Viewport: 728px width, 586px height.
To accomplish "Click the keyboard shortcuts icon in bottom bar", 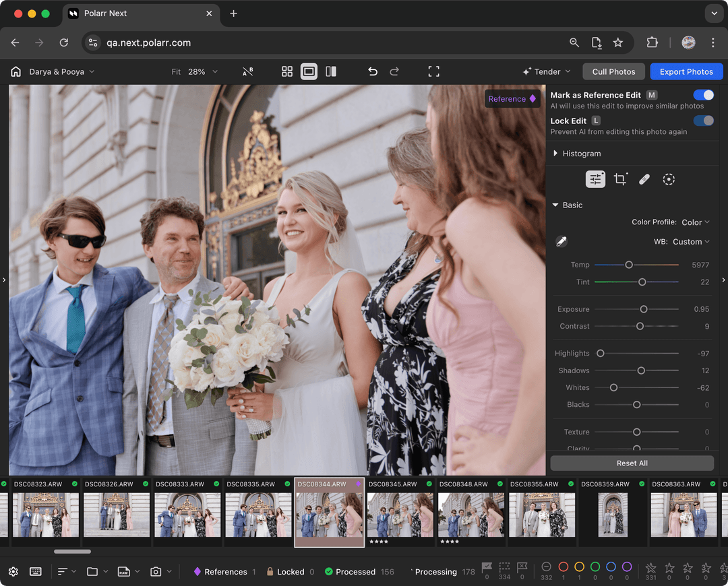I will [35, 571].
